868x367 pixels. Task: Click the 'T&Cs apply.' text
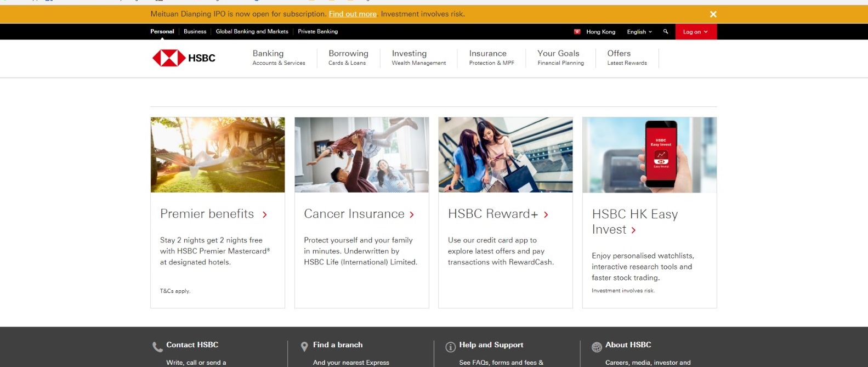pos(175,291)
